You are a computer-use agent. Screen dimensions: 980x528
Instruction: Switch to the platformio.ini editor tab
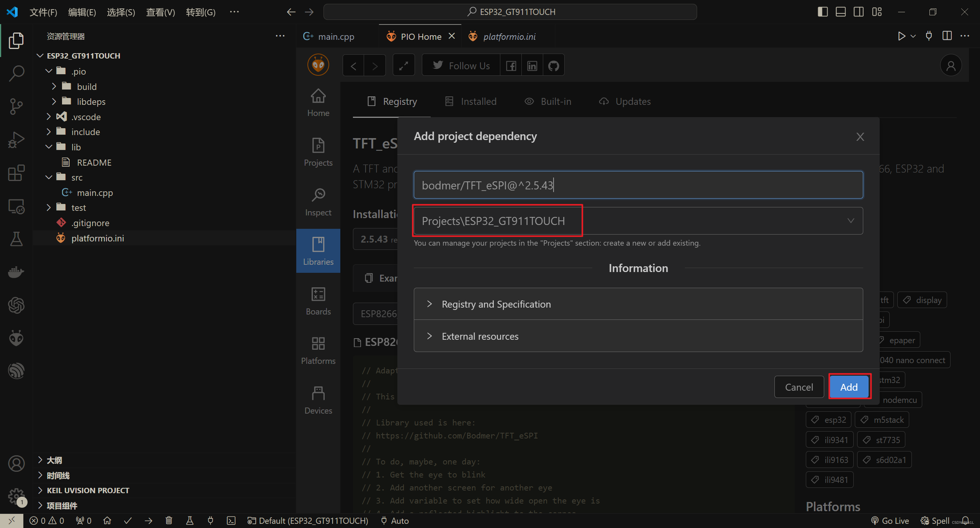(509, 37)
